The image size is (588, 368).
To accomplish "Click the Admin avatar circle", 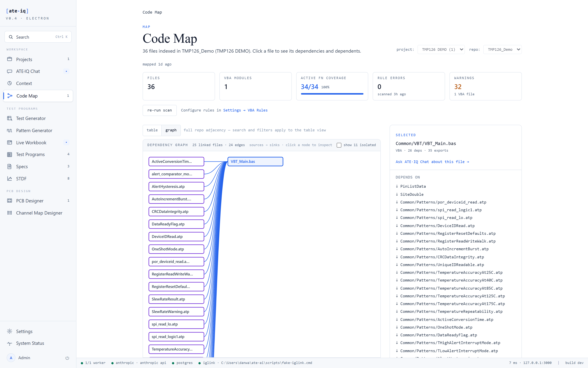I will tap(11, 358).
